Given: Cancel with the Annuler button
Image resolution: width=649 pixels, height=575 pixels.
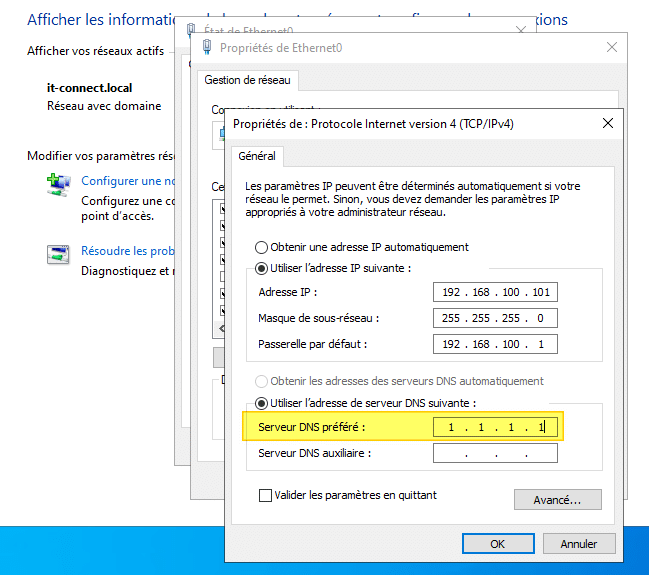Looking at the screenshot, I should pyautogui.click(x=579, y=544).
